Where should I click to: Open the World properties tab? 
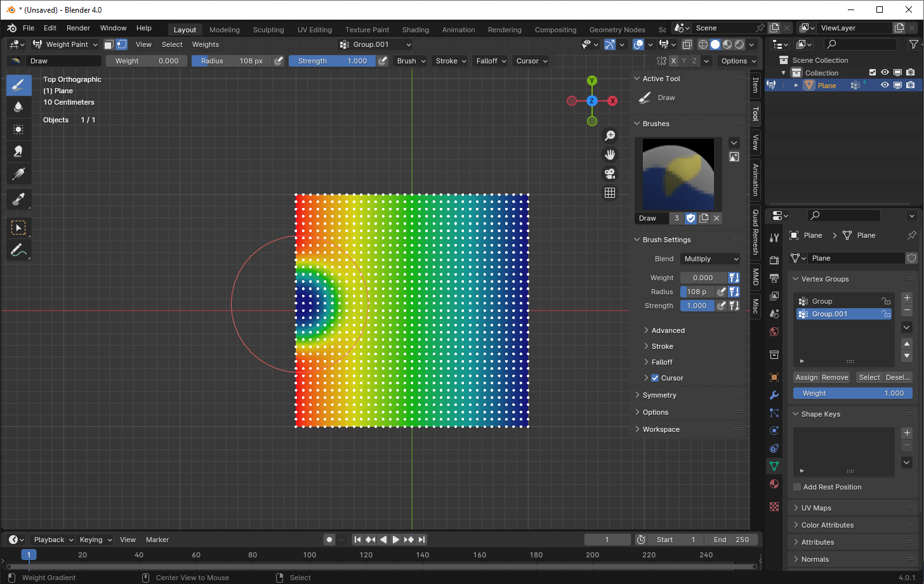[x=774, y=332]
